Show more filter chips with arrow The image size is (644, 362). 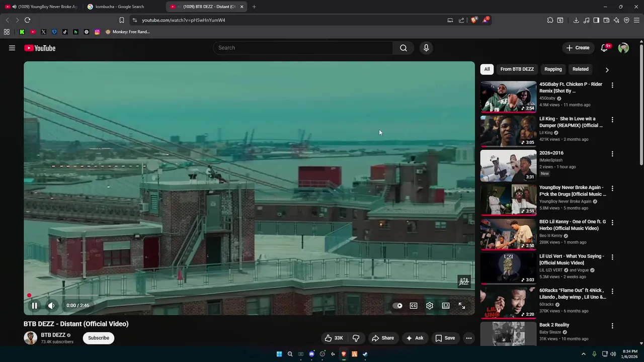click(x=607, y=70)
